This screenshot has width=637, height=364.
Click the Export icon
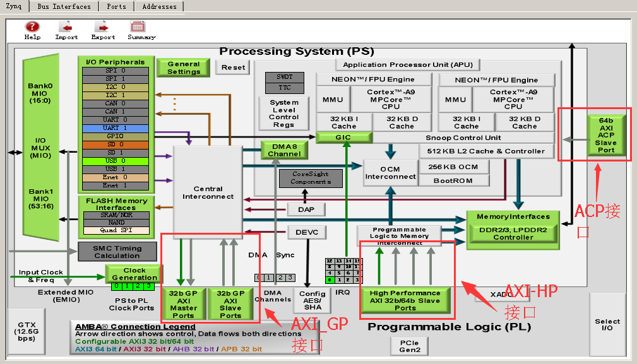click(102, 26)
